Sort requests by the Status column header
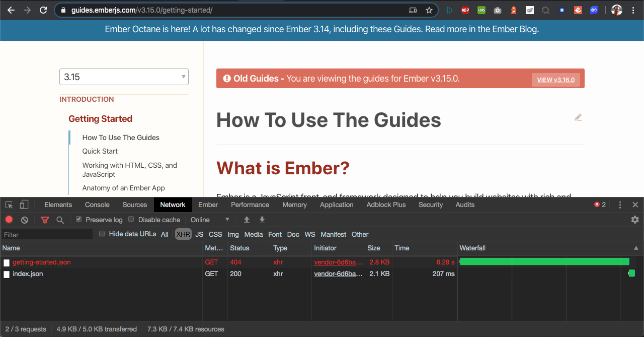This screenshot has height=337, width=644. [x=249, y=248]
